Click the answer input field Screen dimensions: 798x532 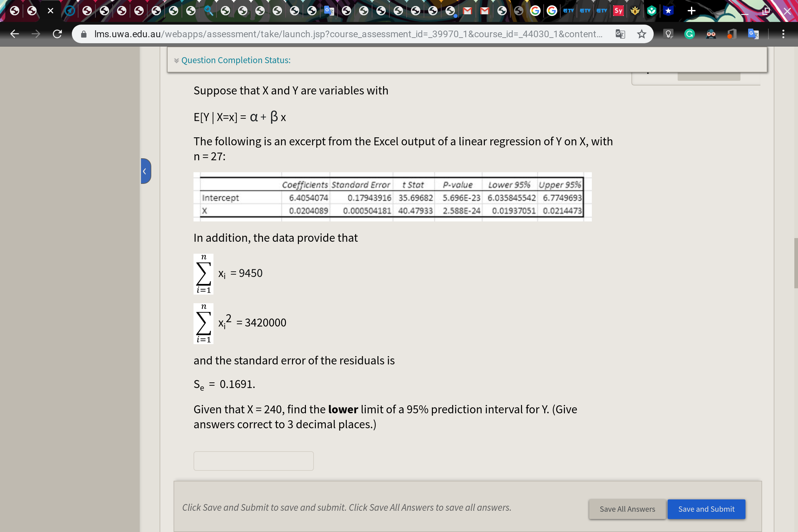point(253,461)
